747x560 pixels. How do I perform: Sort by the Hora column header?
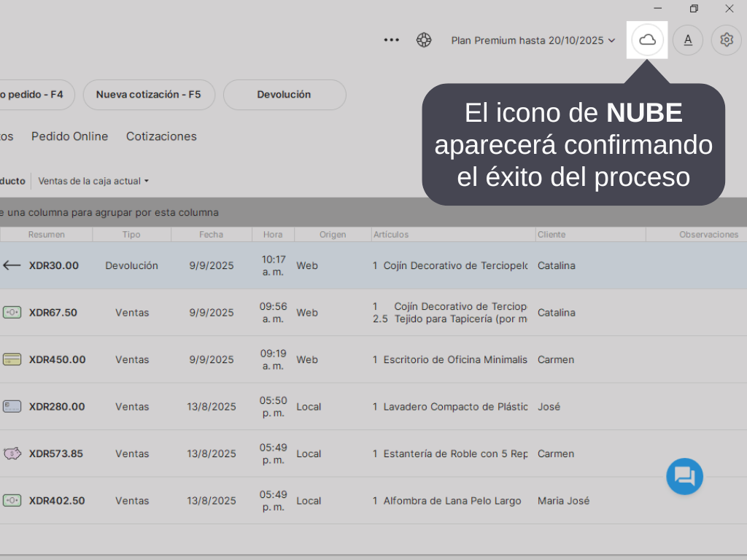tap(273, 234)
